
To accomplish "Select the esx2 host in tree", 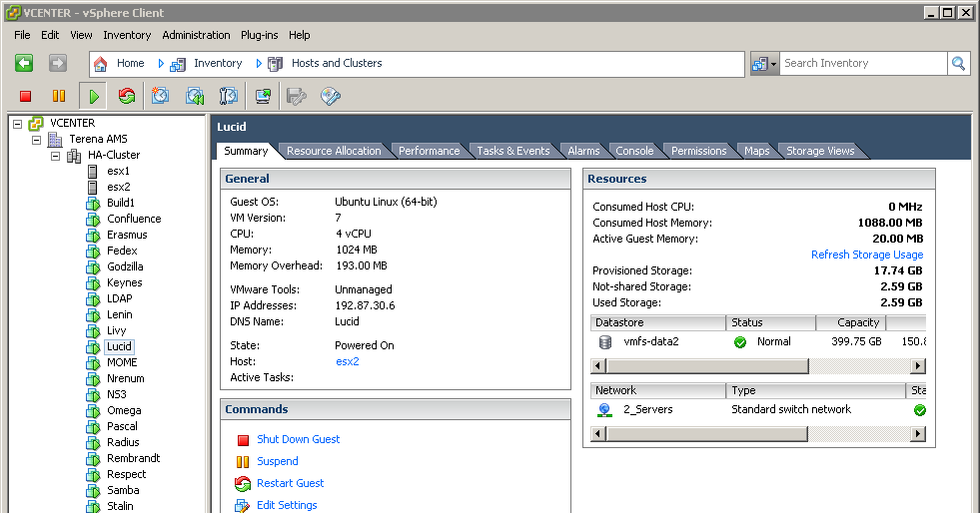I will click(118, 188).
